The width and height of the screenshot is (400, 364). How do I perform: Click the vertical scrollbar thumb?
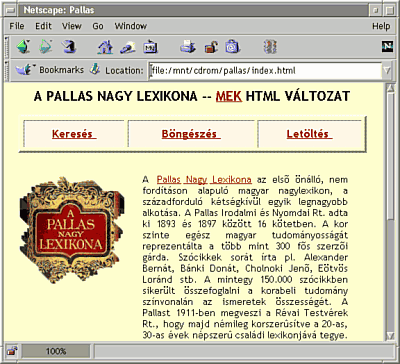click(x=390, y=156)
